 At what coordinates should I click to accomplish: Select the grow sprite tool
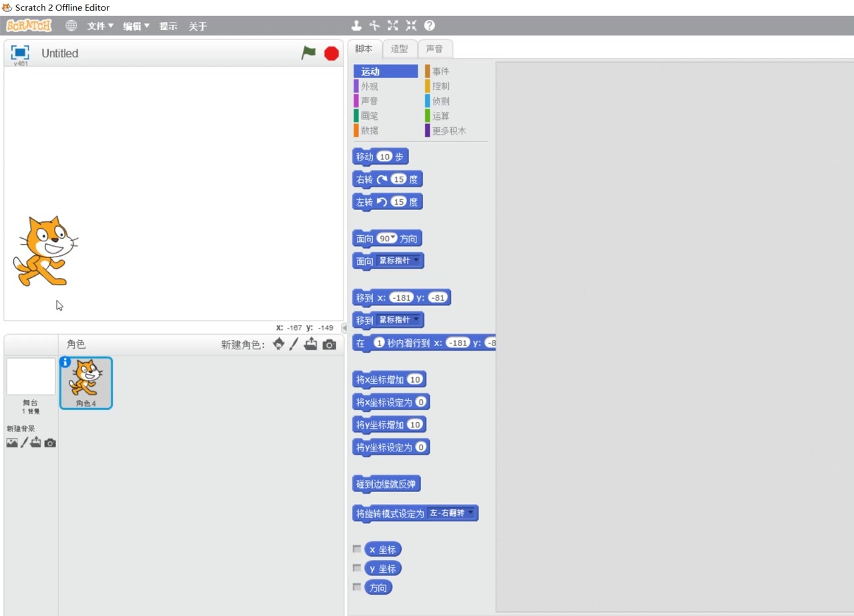coord(393,25)
